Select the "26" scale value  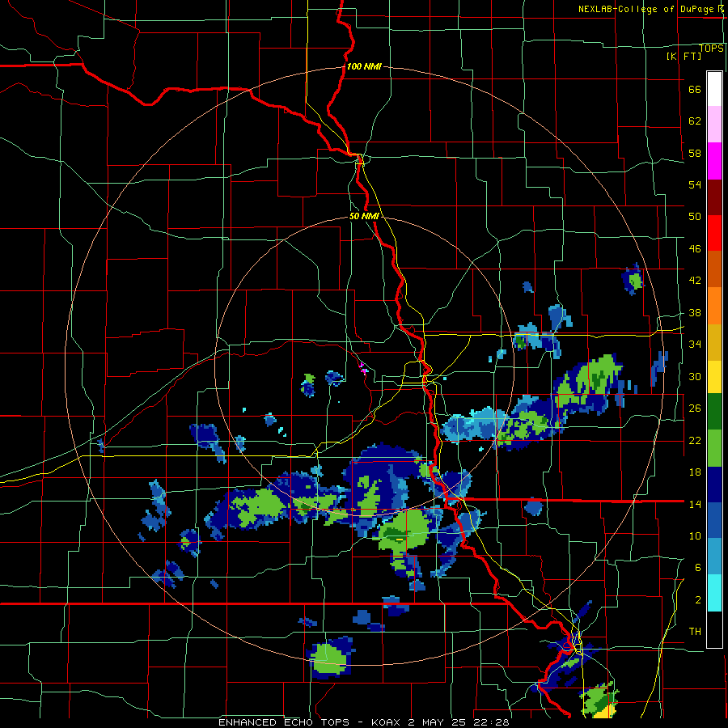tap(695, 408)
